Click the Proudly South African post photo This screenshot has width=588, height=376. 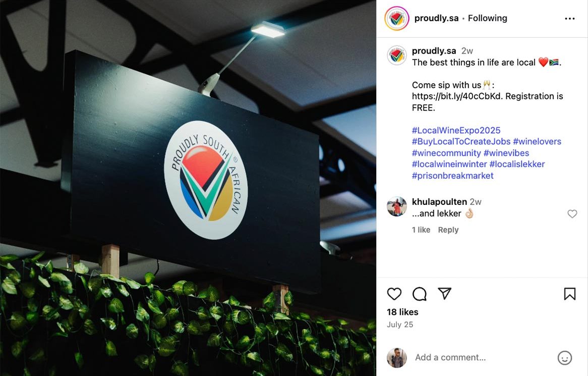pos(188,188)
